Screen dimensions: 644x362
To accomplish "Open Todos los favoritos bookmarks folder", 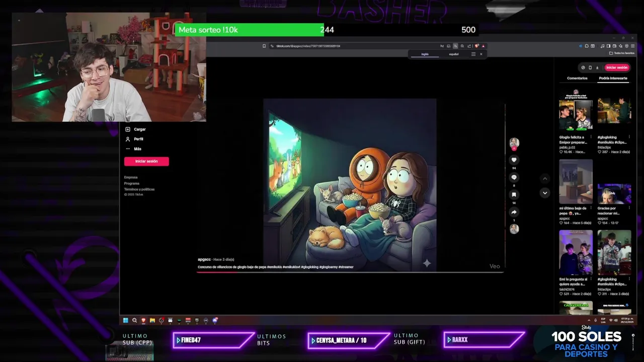I will [x=622, y=53].
